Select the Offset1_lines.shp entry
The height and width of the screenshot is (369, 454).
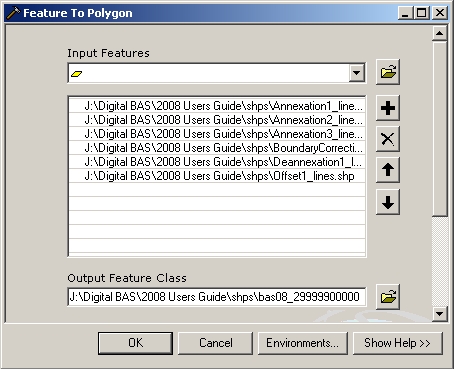[217, 176]
